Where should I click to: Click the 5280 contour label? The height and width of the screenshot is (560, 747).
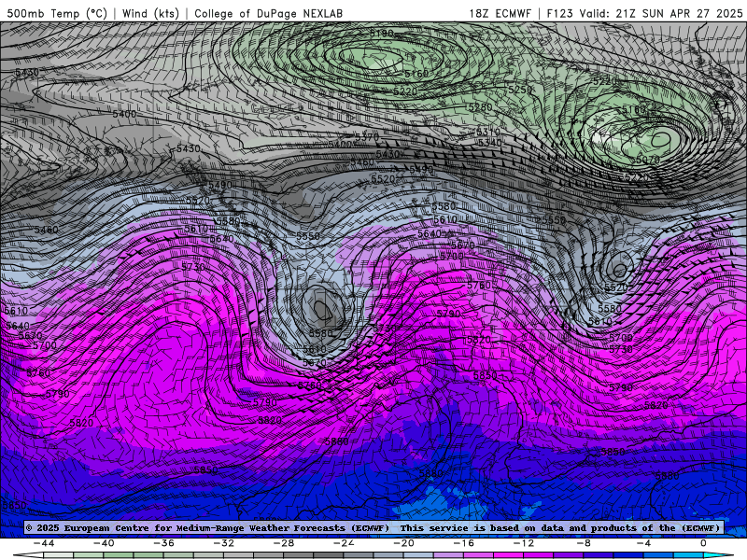click(x=480, y=107)
